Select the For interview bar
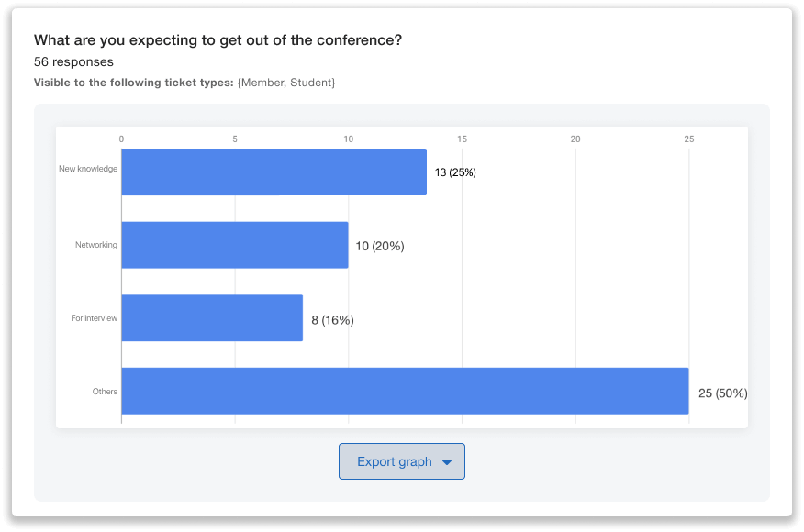Viewport: 804px width, 532px height. 211,318
